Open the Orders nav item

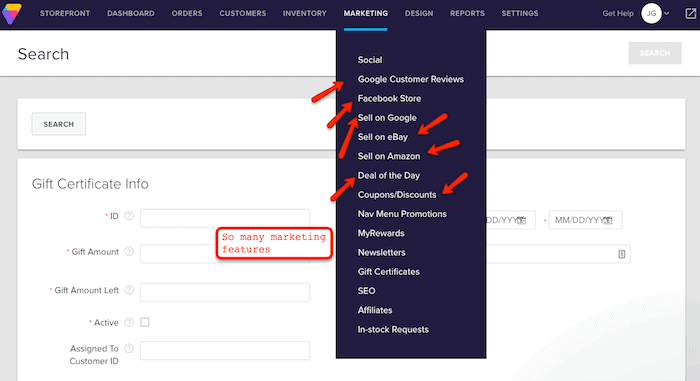(187, 13)
